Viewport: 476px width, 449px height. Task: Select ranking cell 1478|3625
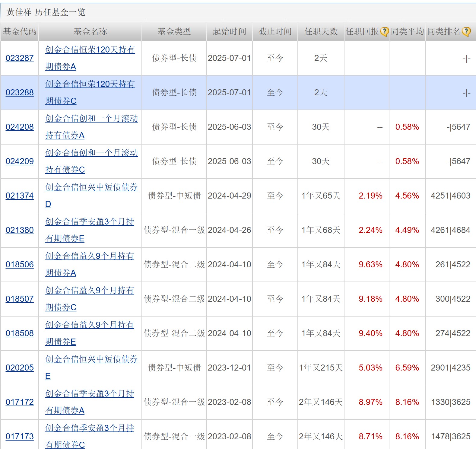(451, 436)
